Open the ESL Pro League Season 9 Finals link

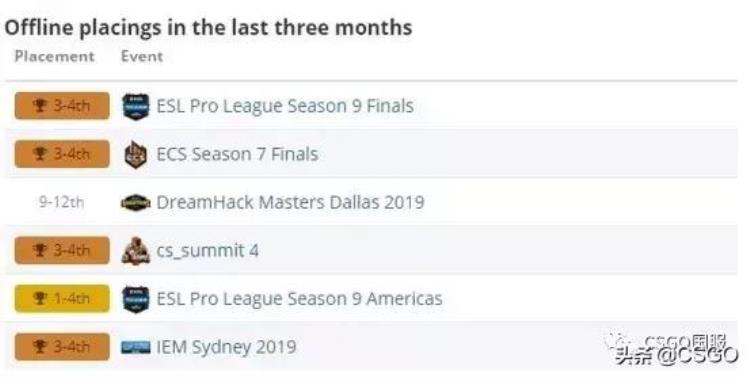(x=285, y=106)
